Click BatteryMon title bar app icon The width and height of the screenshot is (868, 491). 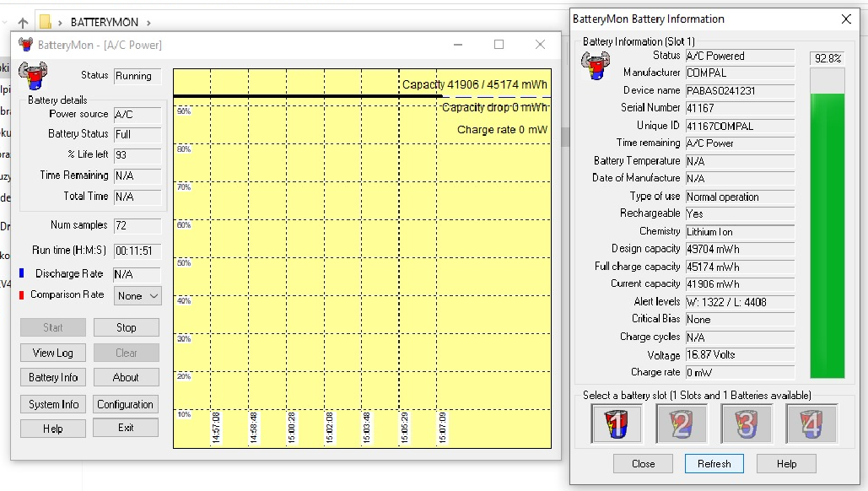25,44
